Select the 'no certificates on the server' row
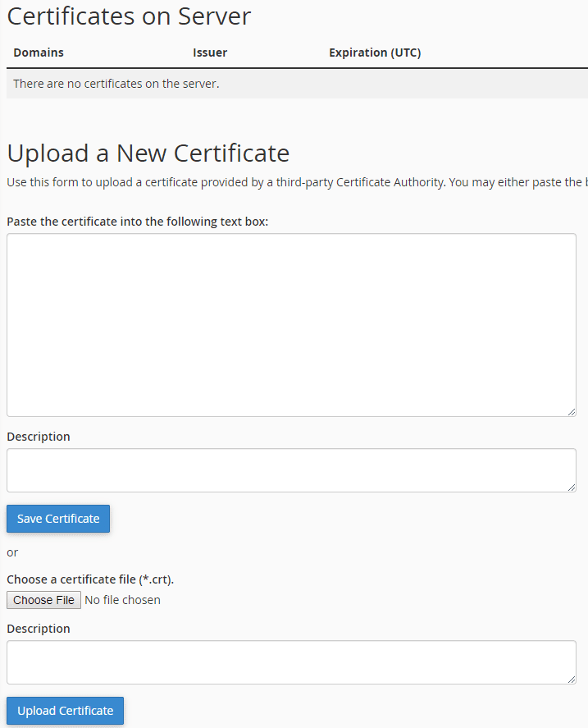 pos(116,84)
